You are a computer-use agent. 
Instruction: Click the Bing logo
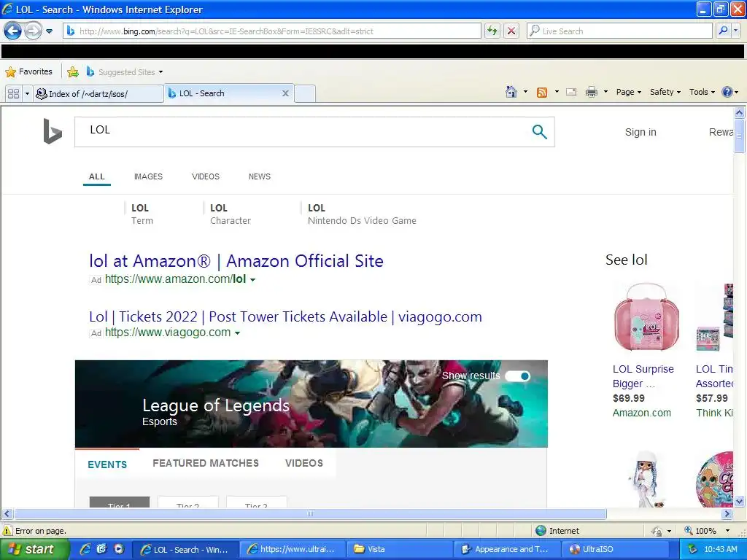pos(53,131)
